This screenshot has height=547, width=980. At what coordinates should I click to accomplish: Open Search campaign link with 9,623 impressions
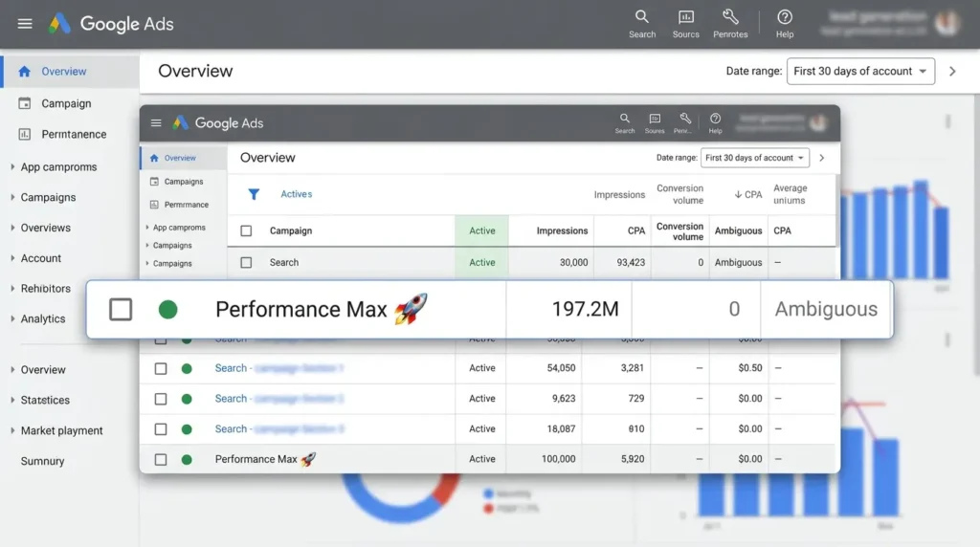click(279, 399)
